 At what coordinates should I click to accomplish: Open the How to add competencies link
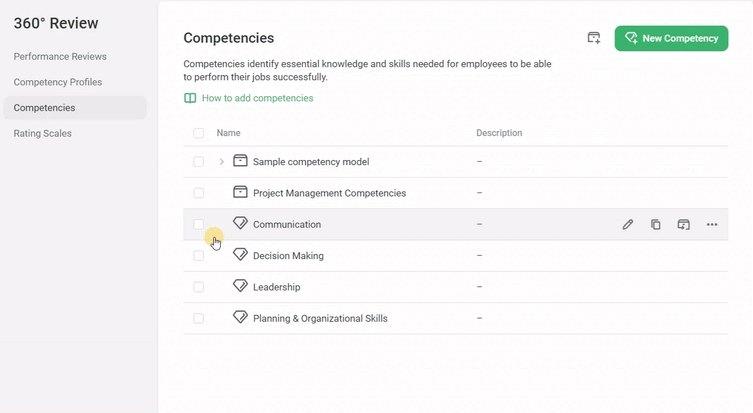(257, 99)
